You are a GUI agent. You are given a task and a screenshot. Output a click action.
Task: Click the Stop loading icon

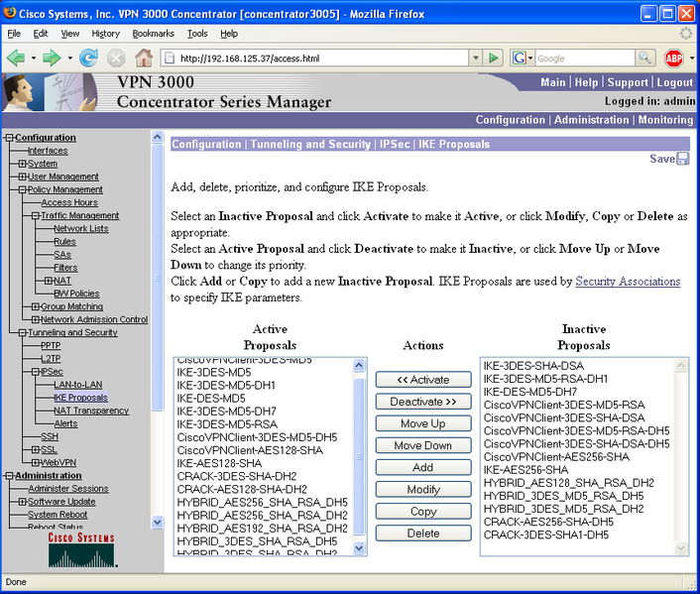click(116, 59)
